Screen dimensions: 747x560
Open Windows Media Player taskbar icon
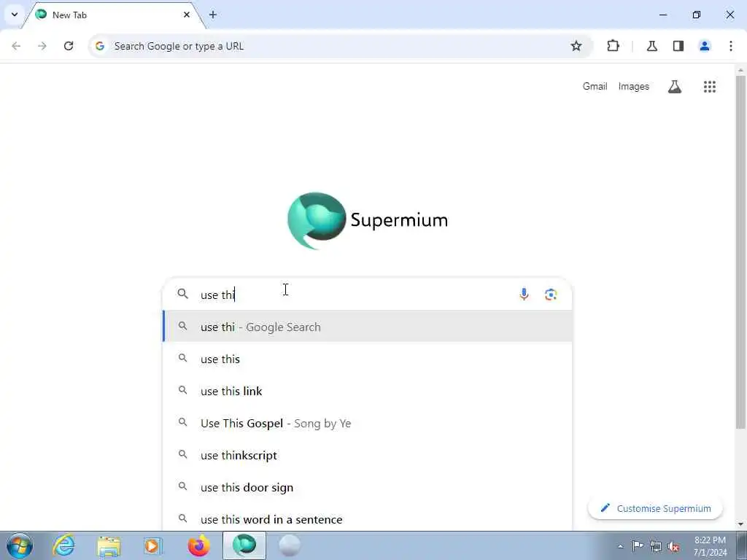[x=153, y=545]
